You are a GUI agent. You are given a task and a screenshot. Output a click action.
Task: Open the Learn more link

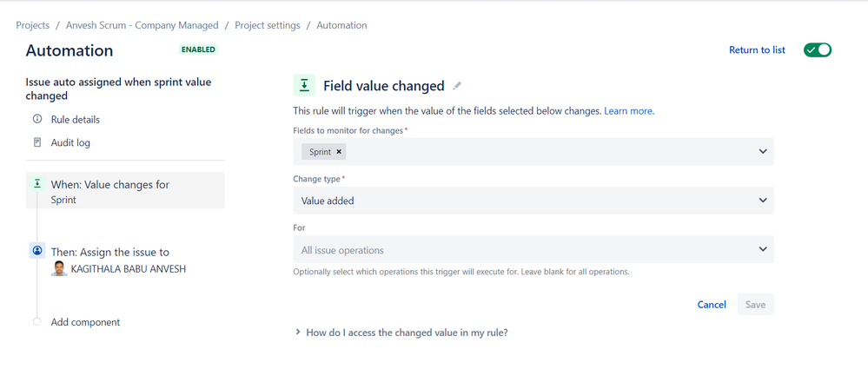click(x=629, y=111)
